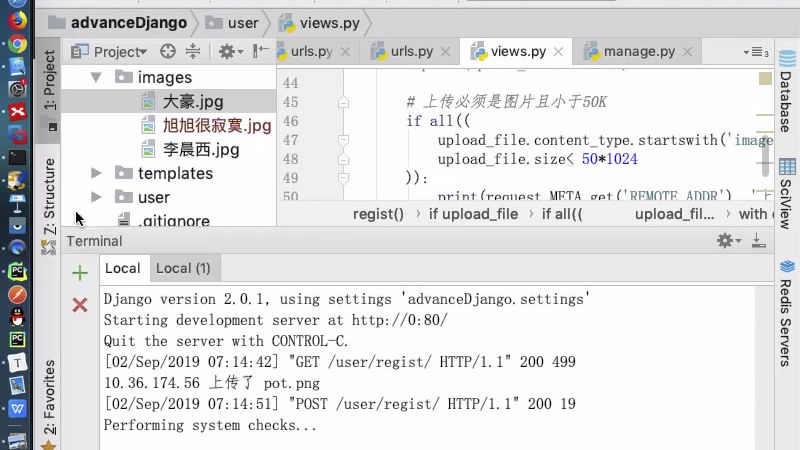The width and height of the screenshot is (800, 450).
Task: Collapse the images folder
Action: [97, 77]
